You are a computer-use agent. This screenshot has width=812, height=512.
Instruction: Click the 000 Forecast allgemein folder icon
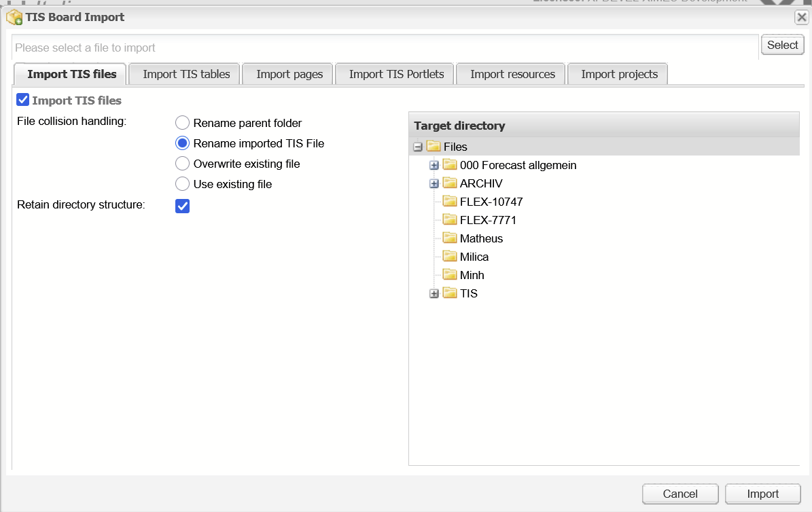pos(450,164)
